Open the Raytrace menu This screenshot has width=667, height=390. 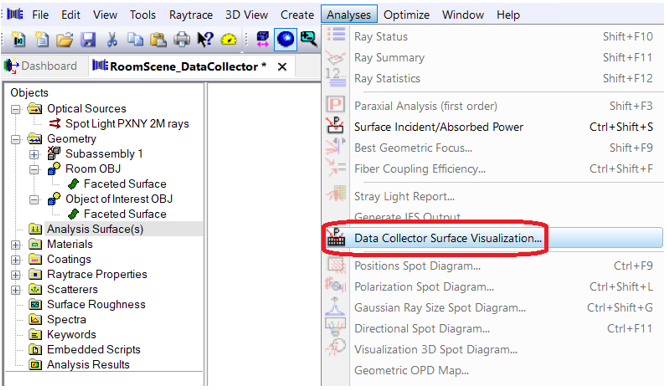191,15
